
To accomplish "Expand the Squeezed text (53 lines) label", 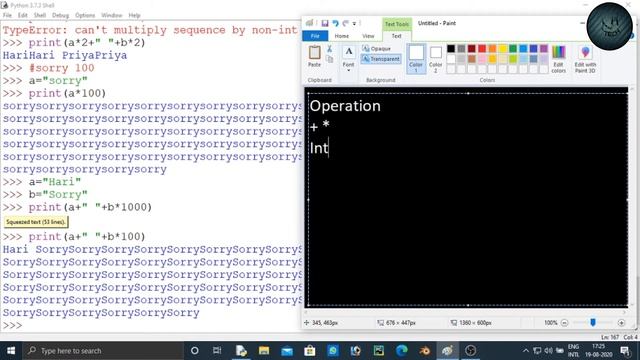I will 36,222.
